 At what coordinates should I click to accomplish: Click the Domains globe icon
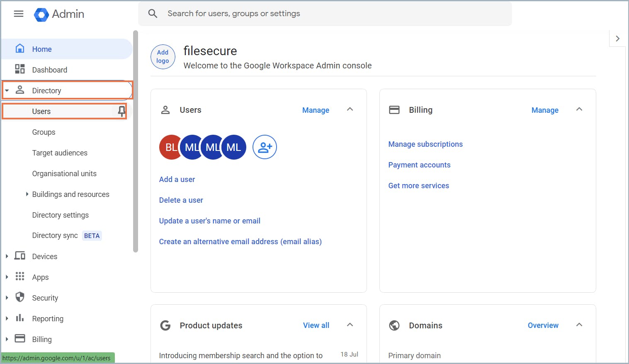(394, 325)
